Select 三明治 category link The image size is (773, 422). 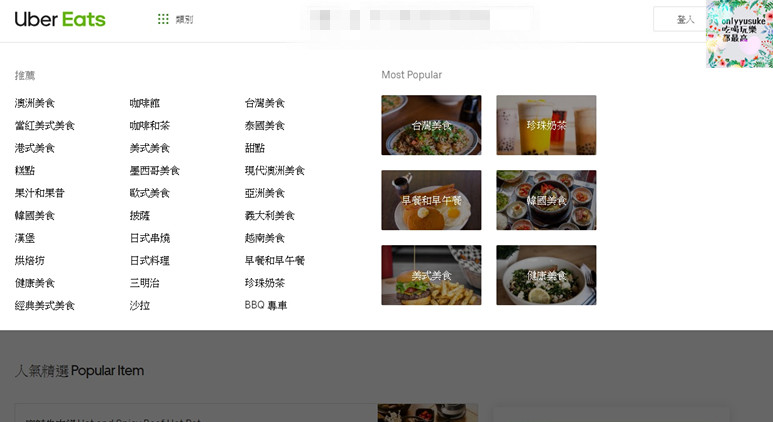click(x=144, y=283)
